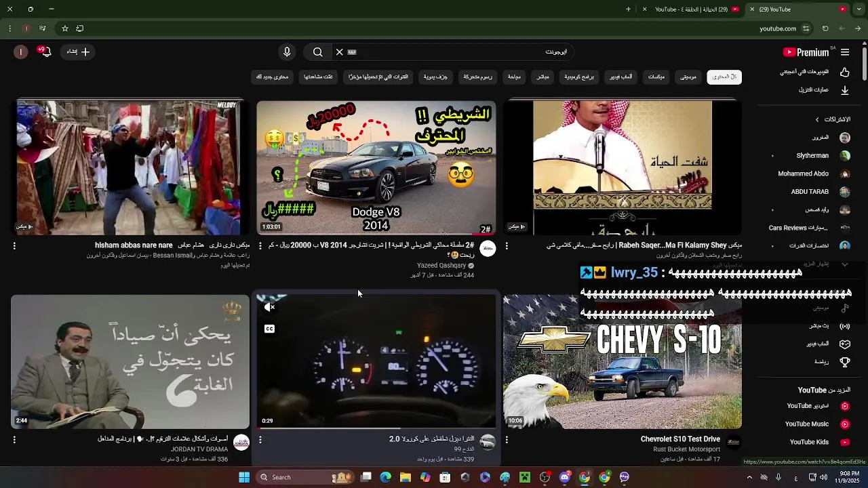Switch to the second YouTube browser tab
Image resolution: width=868 pixels, height=488 pixels.
tap(690, 9)
